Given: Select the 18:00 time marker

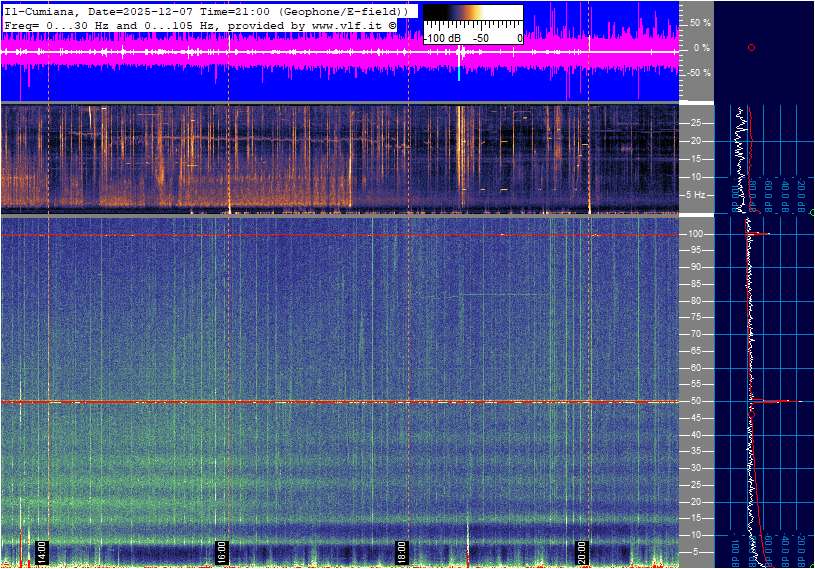Looking at the screenshot, I should [402, 551].
